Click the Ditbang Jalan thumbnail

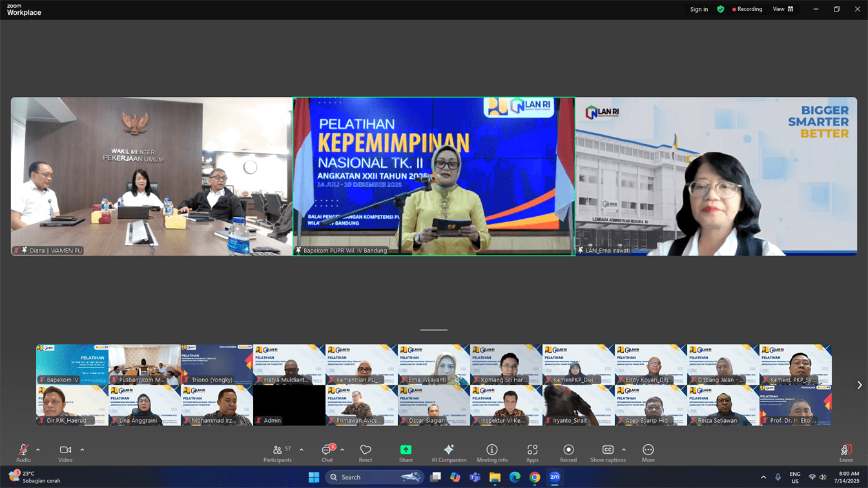[723, 365]
